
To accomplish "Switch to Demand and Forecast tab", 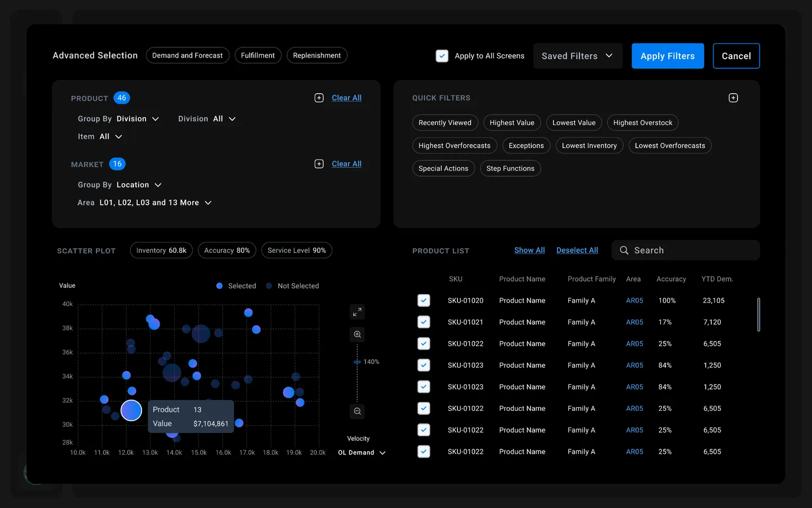I will (187, 55).
